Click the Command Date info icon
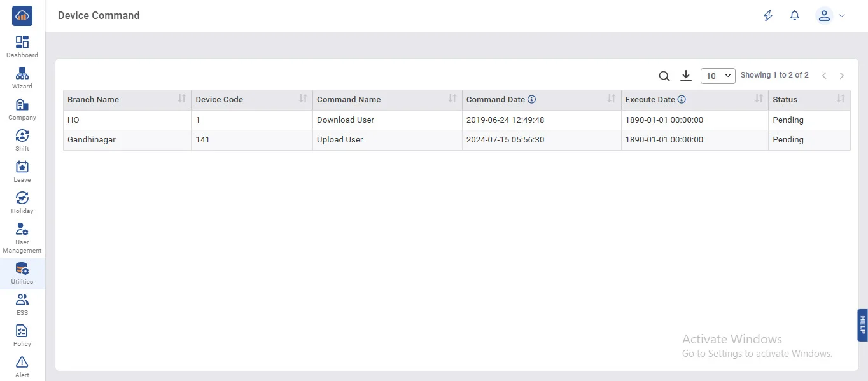 coord(532,100)
